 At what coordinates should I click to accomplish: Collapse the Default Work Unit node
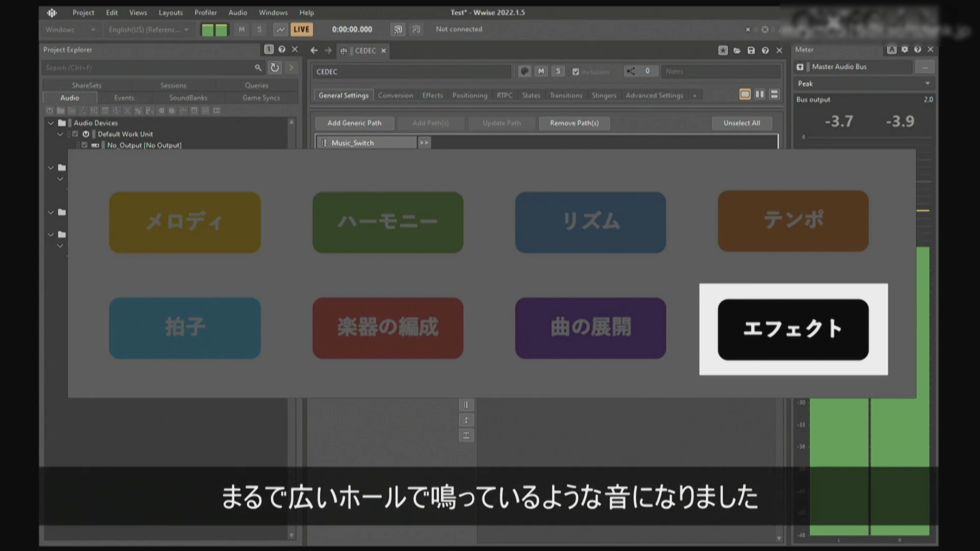(60, 134)
